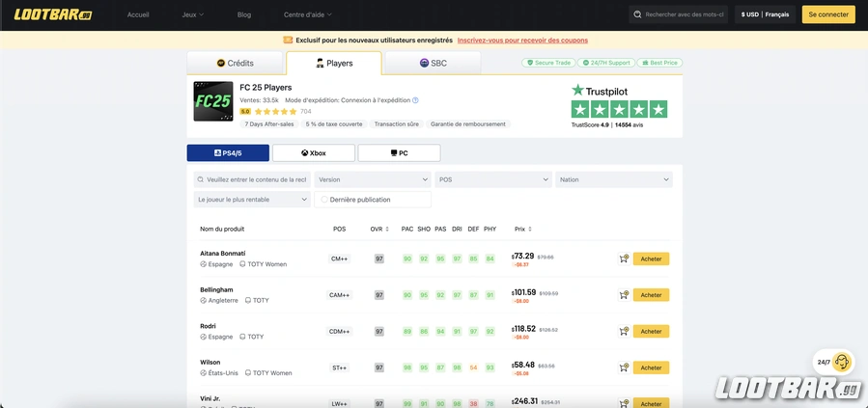This screenshot has height=408, width=868.
Task: Select the Players tab
Action: pos(334,63)
